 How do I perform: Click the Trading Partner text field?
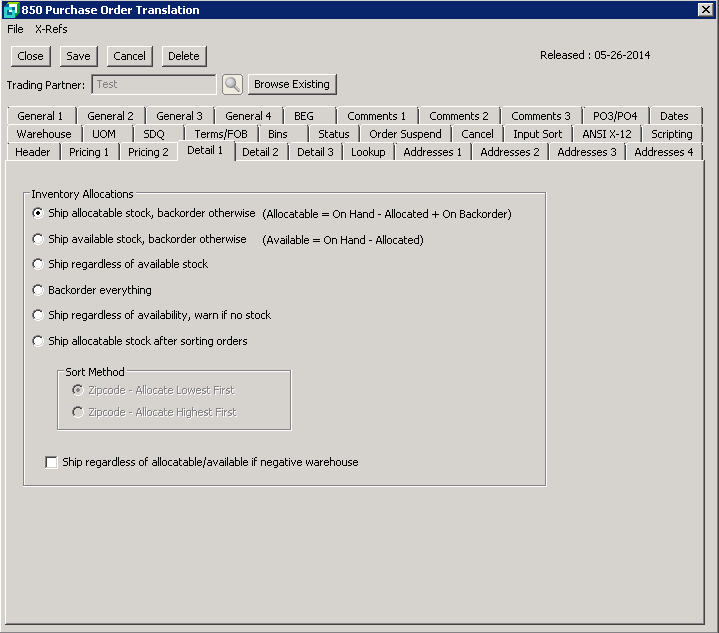point(153,85)
